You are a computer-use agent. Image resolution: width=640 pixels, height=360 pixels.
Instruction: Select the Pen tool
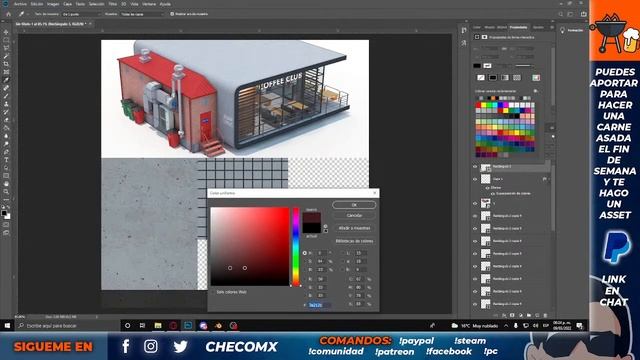(x=6, y=152)
